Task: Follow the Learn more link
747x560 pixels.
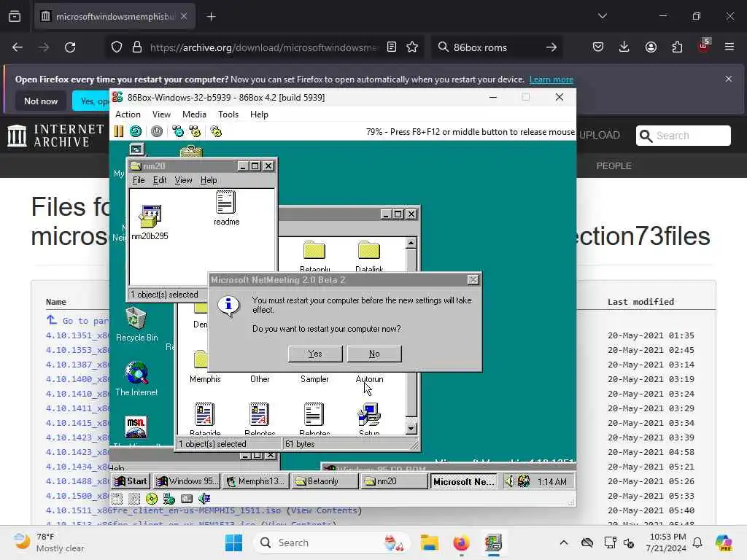Action: (x=551, y=79)
